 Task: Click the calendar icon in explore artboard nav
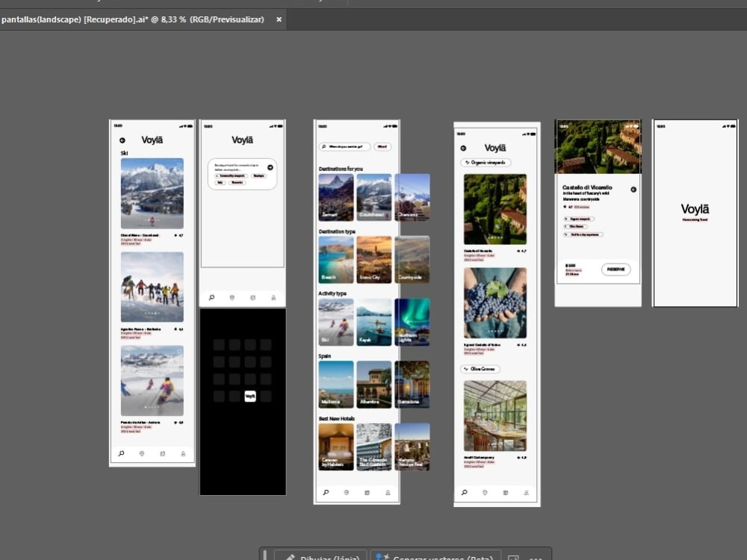tap(367, 492)
